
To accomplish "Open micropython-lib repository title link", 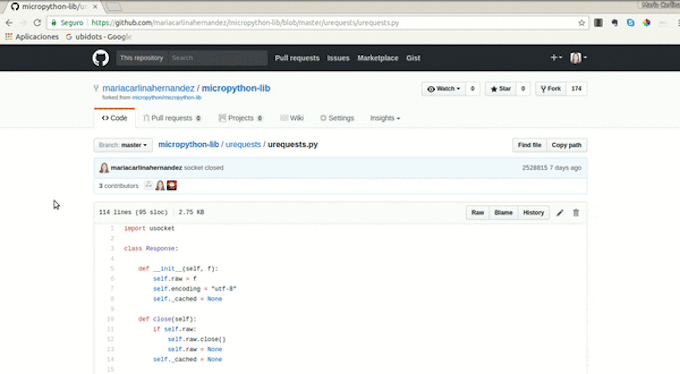I will click(236, 88).
